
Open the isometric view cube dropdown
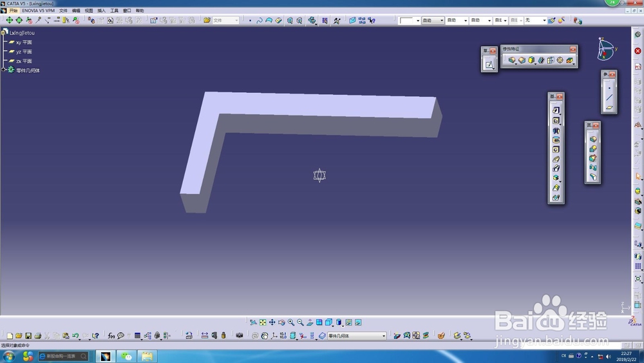click(329, 322)
